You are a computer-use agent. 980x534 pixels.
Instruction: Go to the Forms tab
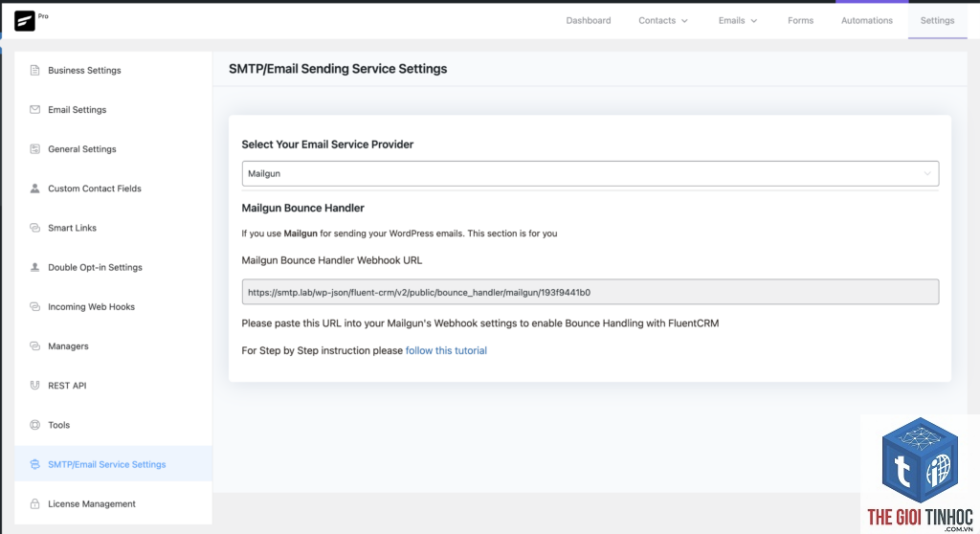[800, 21]
